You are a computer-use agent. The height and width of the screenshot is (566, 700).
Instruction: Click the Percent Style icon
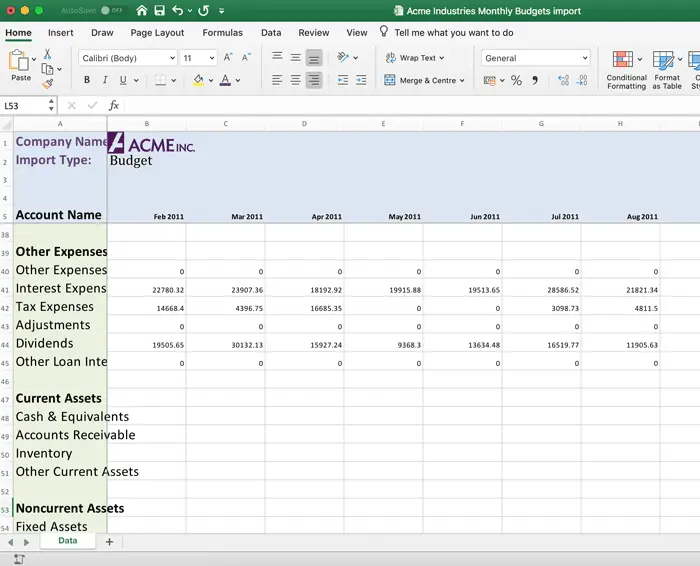click(x=516, y=80)
